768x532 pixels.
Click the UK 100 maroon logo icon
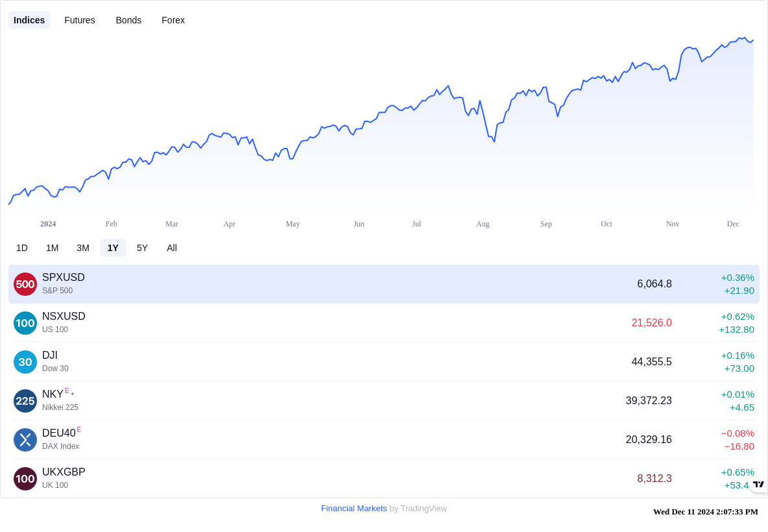tap(25, 479)
